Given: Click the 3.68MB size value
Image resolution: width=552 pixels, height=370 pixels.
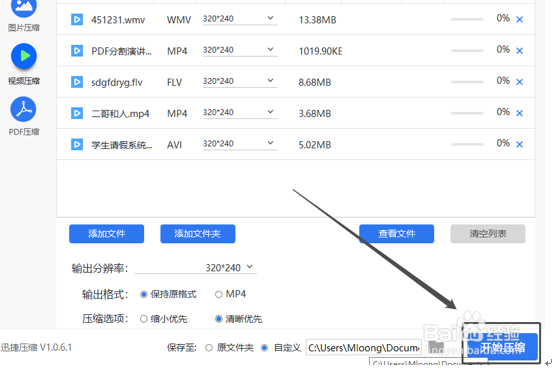Looking at the screenshot, I should pos(315,114).
